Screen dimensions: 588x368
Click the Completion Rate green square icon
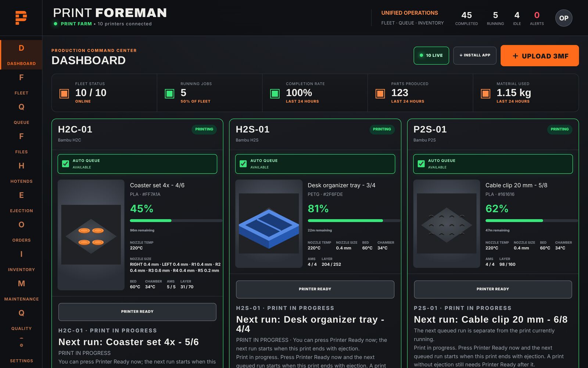(275, 93)
